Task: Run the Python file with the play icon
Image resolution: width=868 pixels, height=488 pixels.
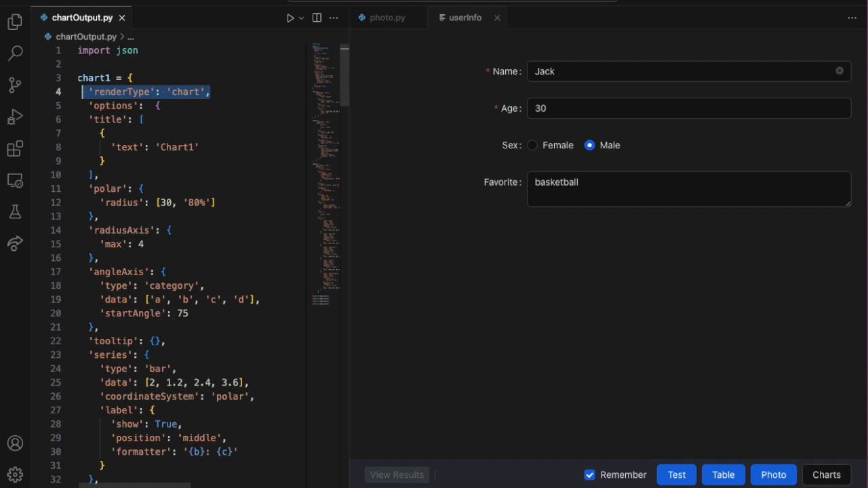Action: (x=290, y=18)
